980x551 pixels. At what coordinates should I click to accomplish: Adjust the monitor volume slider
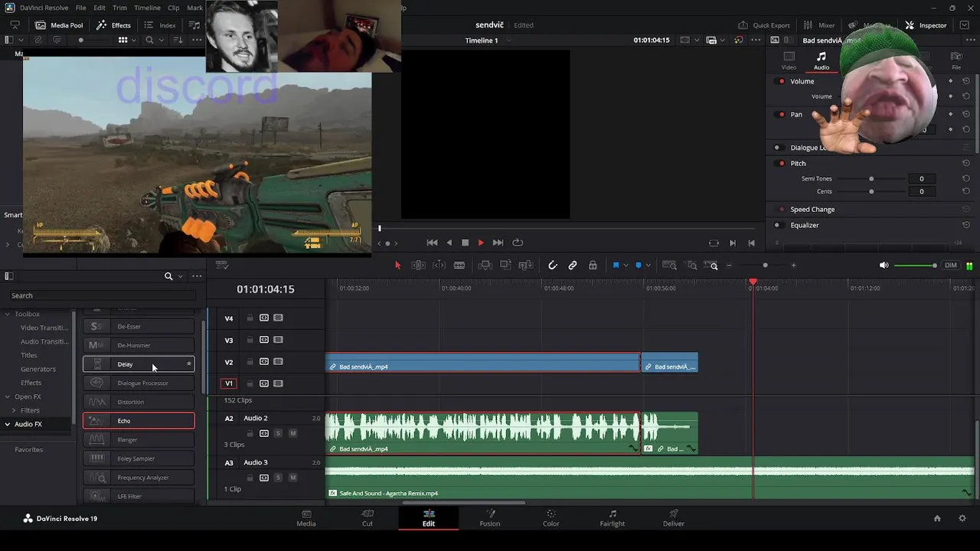pyautogui.click(x=916, y=266)
